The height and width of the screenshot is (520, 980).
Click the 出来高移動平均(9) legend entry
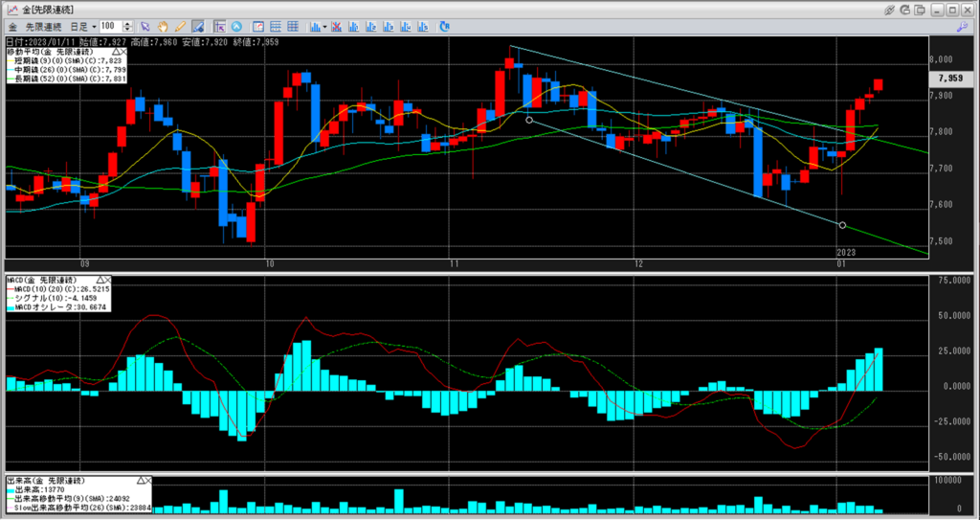point(69,499)
